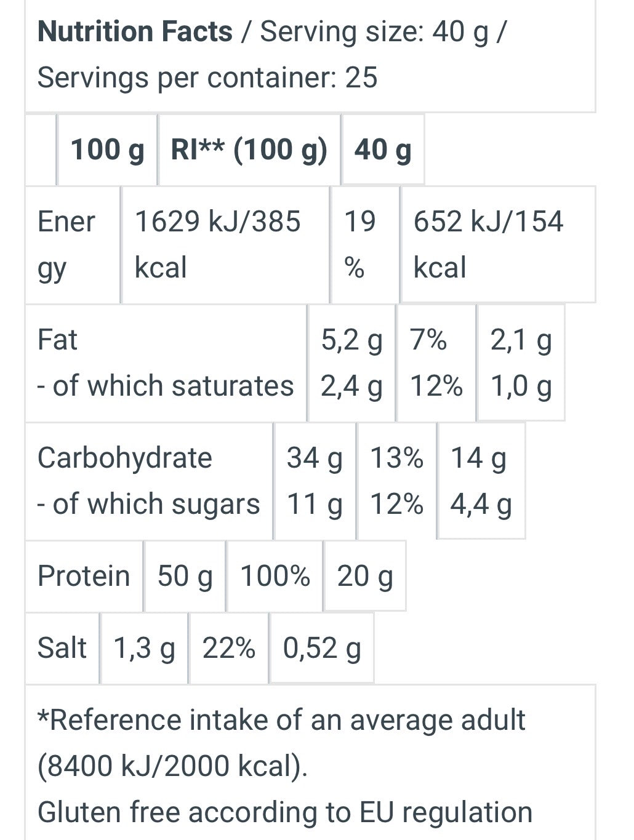Click the "RI** (100 g)" column header
The image size is (634, 840).
point(249,150)
